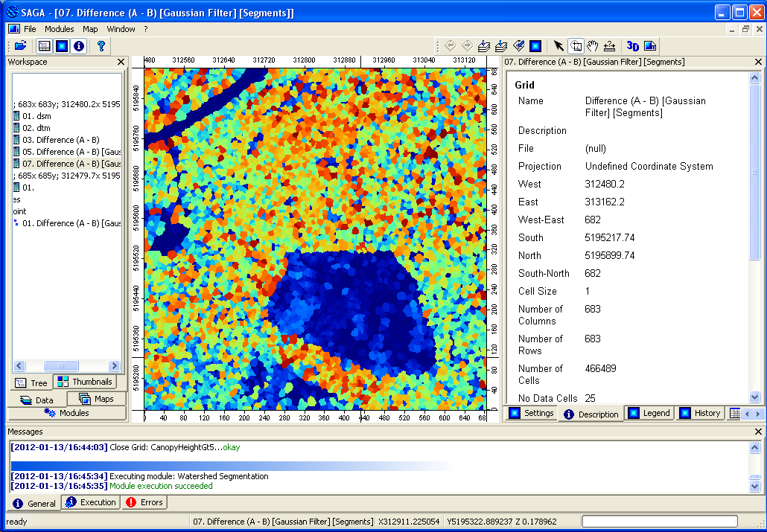767x532 pixels.
Task: Select the default pointer tool
Action: (x=558, y=45)
